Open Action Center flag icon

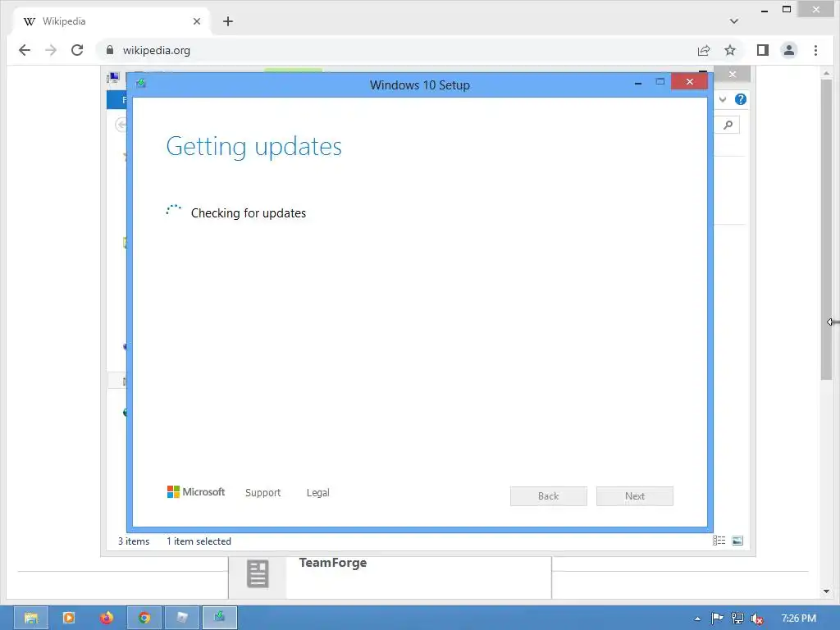click(717, 619)
